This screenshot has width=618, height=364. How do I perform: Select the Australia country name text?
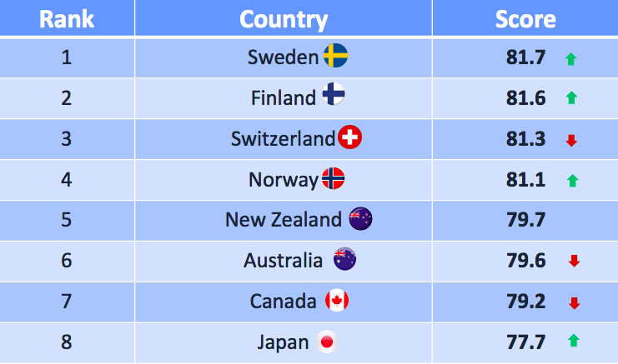click(x=283, y=261)
